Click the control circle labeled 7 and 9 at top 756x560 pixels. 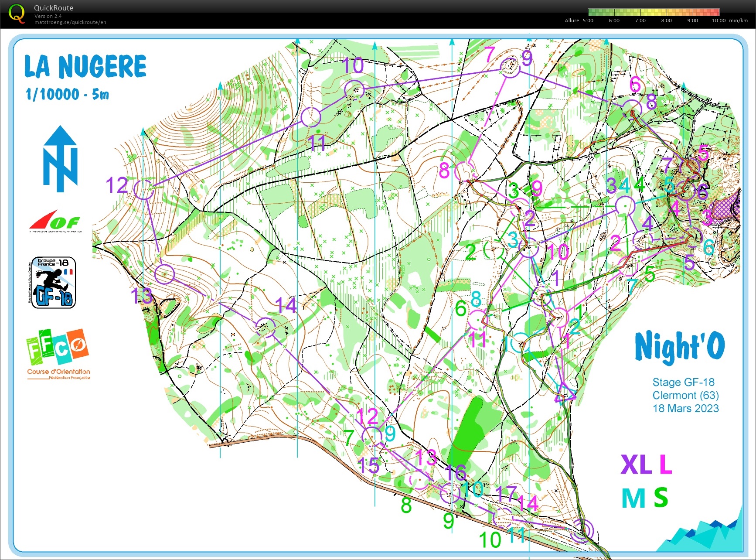tap(510, 67)
